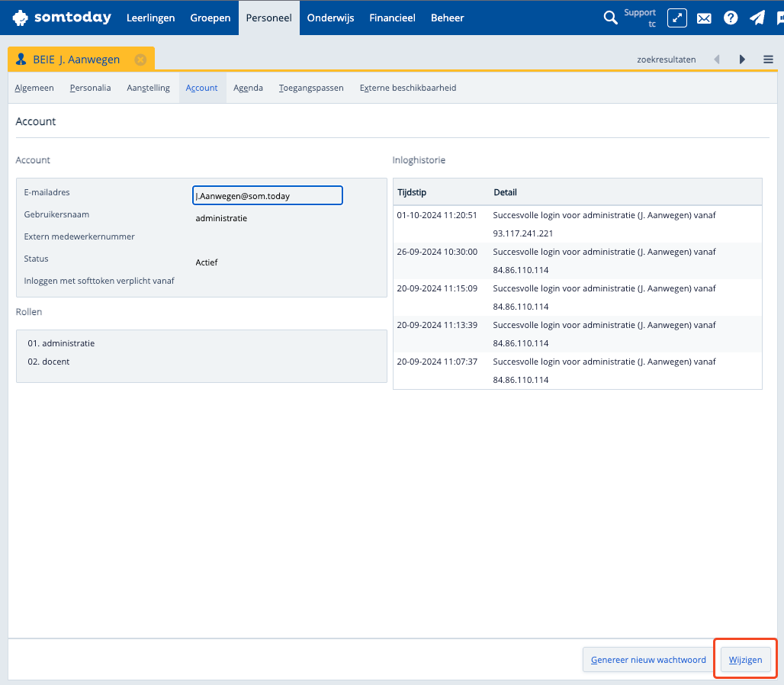The image size is (784, 685).
Task: Open messages via the envelope icon
Action: tap(704, 18)
